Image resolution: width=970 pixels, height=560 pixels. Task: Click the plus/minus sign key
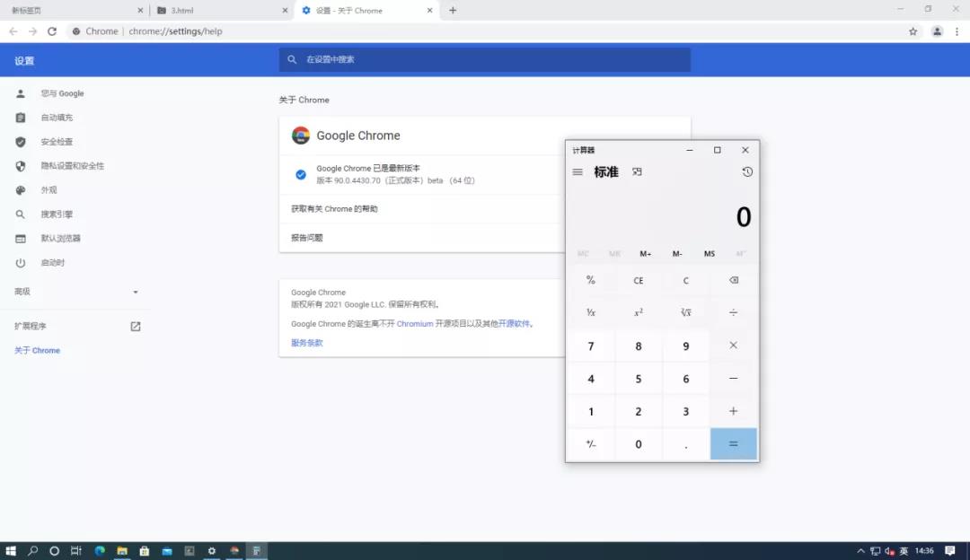[591, 444]
